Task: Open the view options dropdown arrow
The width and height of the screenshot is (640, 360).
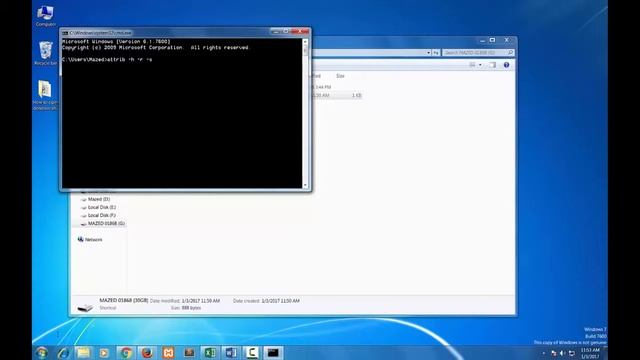Action: click(x=480, y=65)
